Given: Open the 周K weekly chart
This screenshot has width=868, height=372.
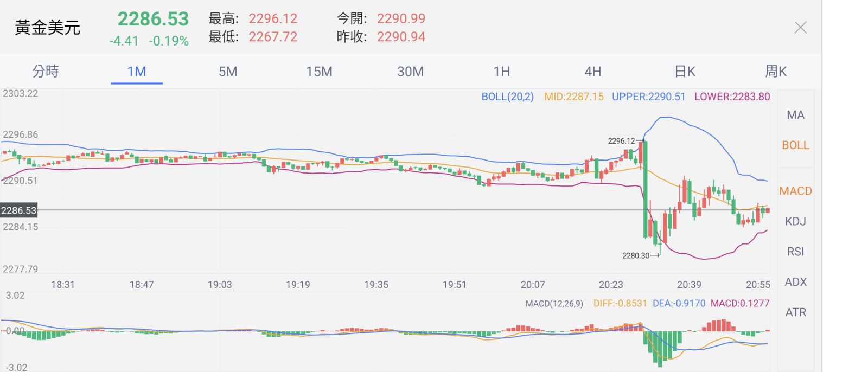Looking at the screenshot, I should click(776, 72).
